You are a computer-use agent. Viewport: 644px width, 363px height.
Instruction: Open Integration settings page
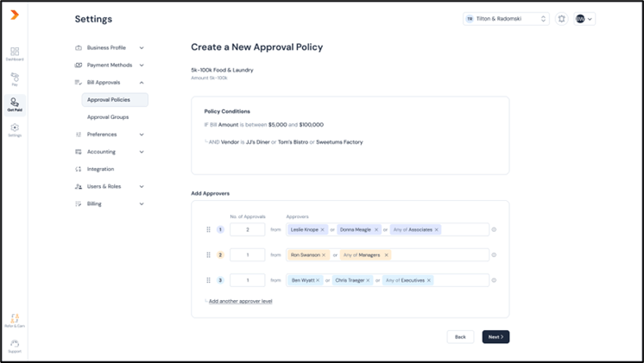coord(100,169)
